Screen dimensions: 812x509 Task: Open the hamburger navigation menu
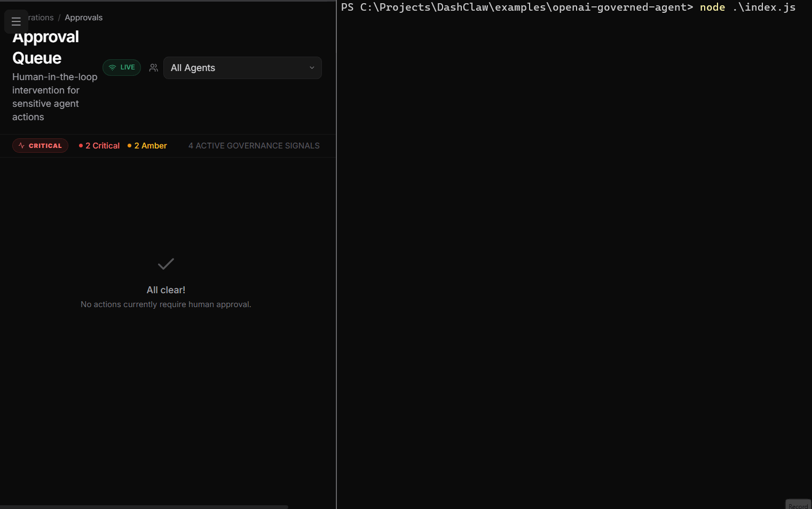[16, 21]
